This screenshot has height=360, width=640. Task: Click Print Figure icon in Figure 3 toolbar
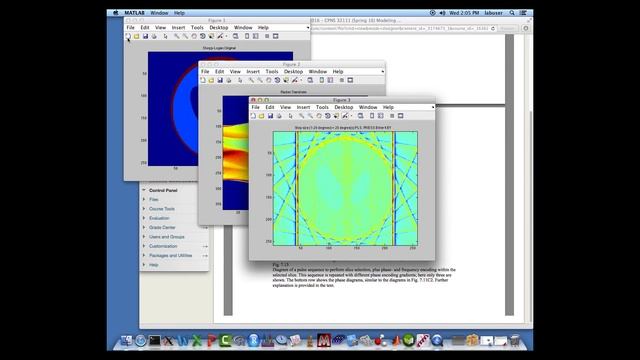click(x=279, y=116)
